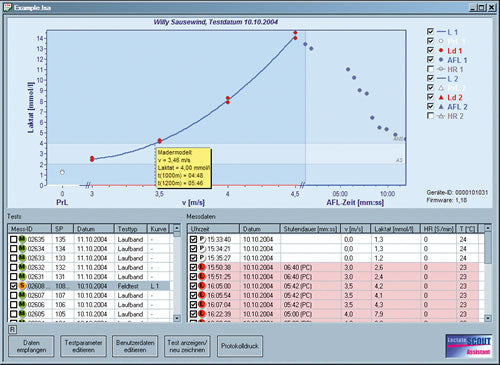Click the Lactate Scout Assistant logo
The height and width of the screenshot is (365, 500).
(x=469, y=346)
